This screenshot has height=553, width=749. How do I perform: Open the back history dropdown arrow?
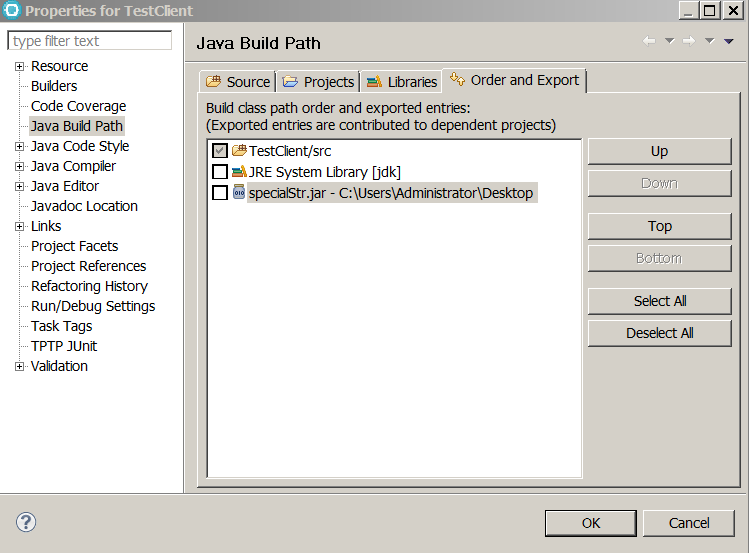point(670,41)
